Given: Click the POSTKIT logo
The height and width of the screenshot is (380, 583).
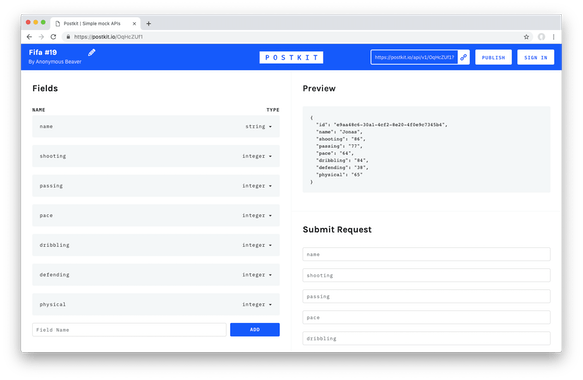Looking at the screenshot, I should pyautogui.click(x=291, y=57).
